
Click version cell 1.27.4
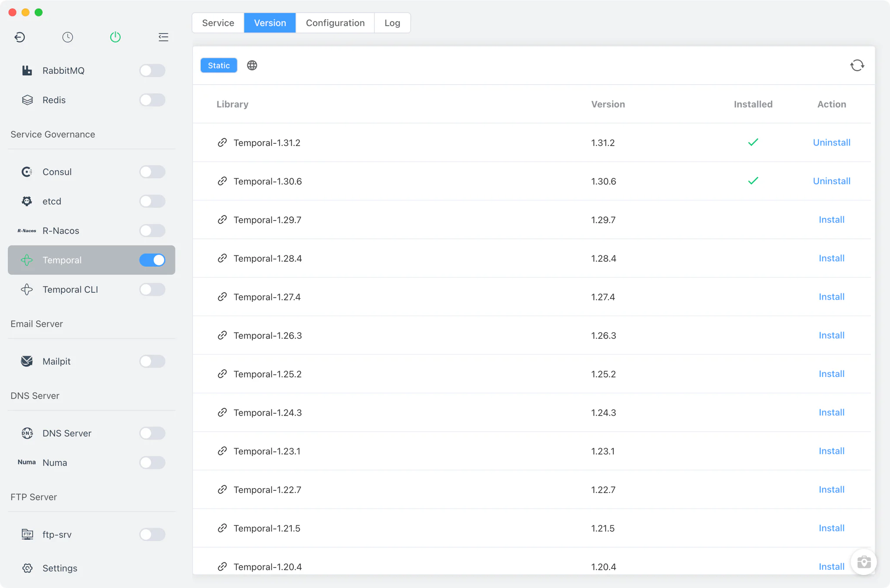coord(603,297)
